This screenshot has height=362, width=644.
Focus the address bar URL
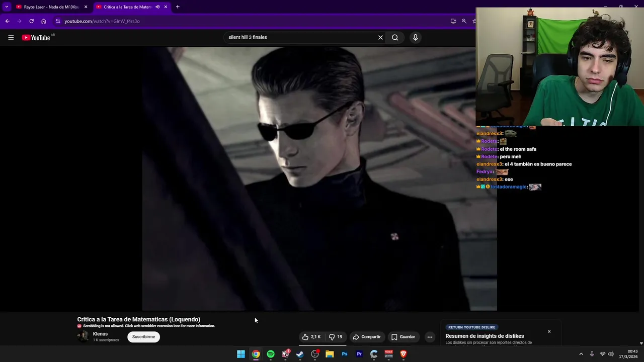click(x=102, y=21)
